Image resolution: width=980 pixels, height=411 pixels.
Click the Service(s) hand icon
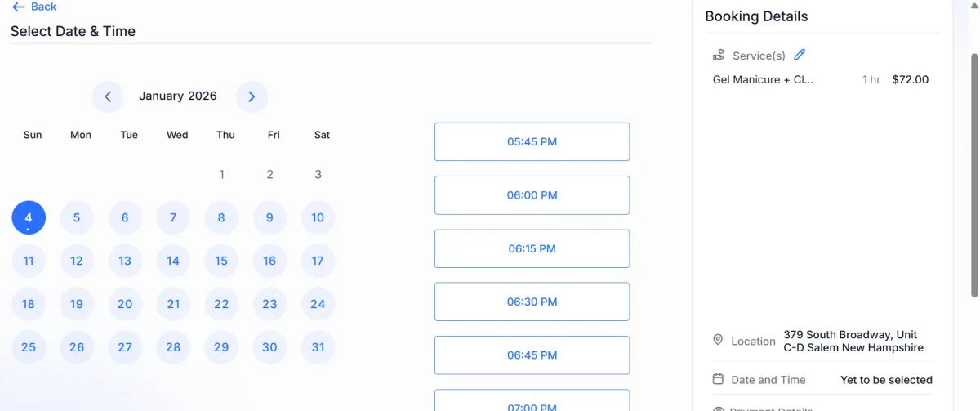[719, 56]
